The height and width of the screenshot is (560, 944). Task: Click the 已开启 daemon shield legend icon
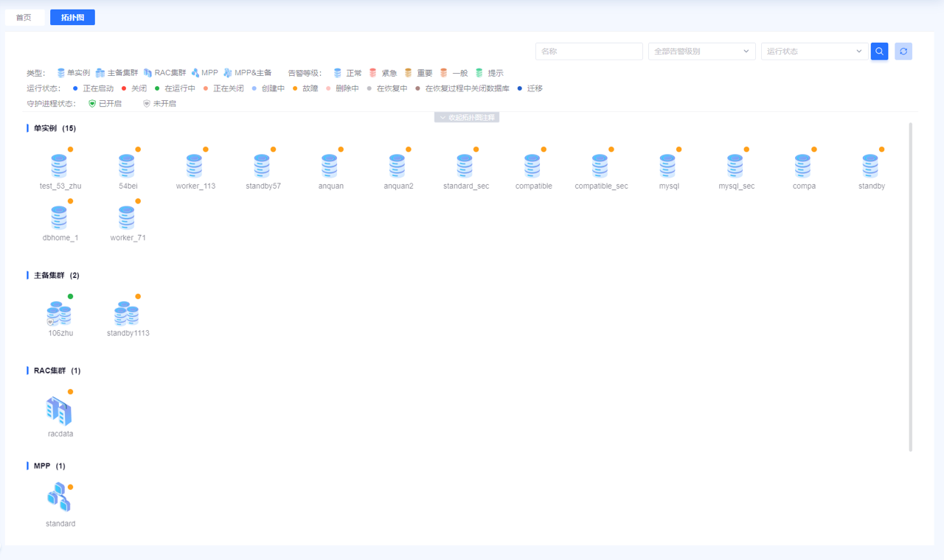pos(92,104)
